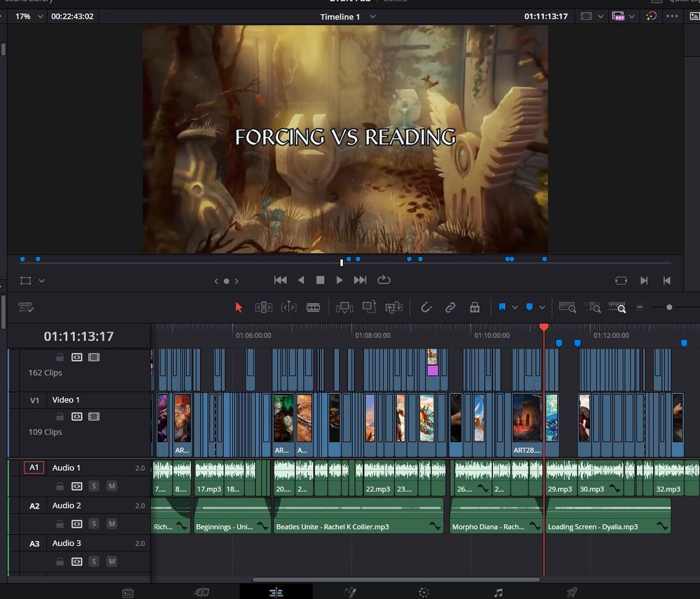The image size is (700, 599).
Task: Switch to the Cut page
Action: [202, 592]
